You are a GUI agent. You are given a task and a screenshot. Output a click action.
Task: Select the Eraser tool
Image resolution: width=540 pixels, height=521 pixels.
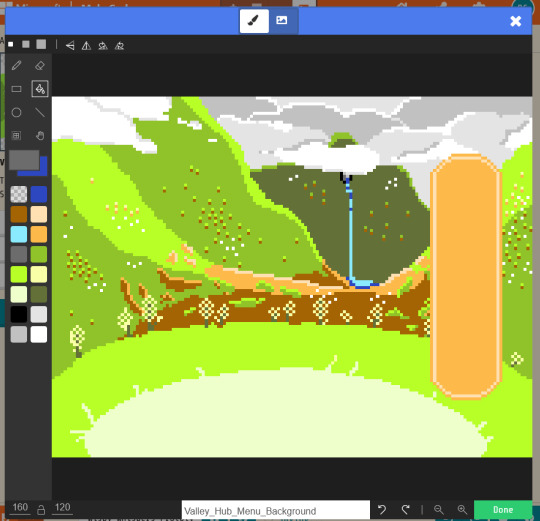click(x=40, y=65)
